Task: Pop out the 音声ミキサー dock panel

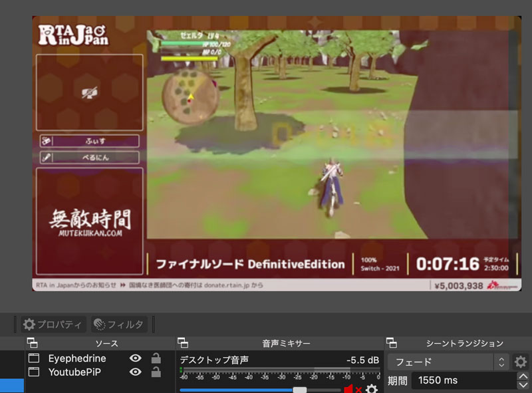Action: (x=182, y=343)
